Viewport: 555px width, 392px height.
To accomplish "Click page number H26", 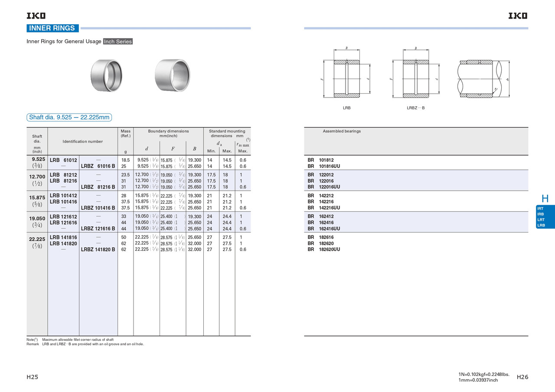I will point(522,377).
